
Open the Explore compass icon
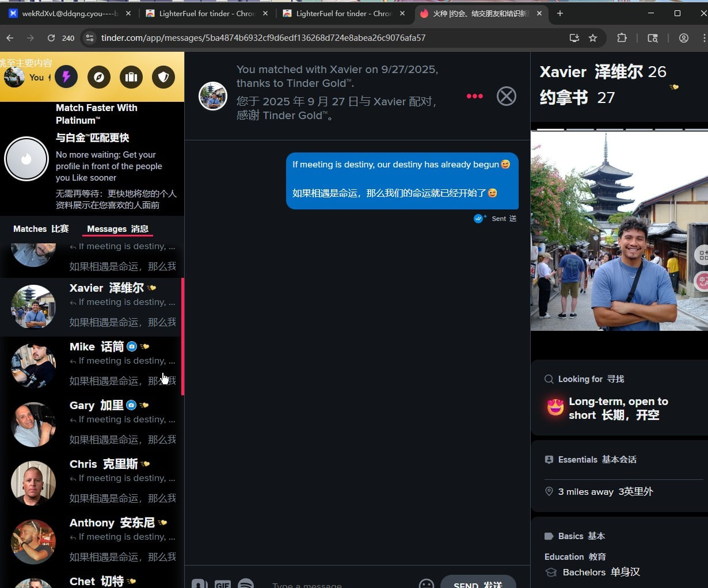(99, 77)
